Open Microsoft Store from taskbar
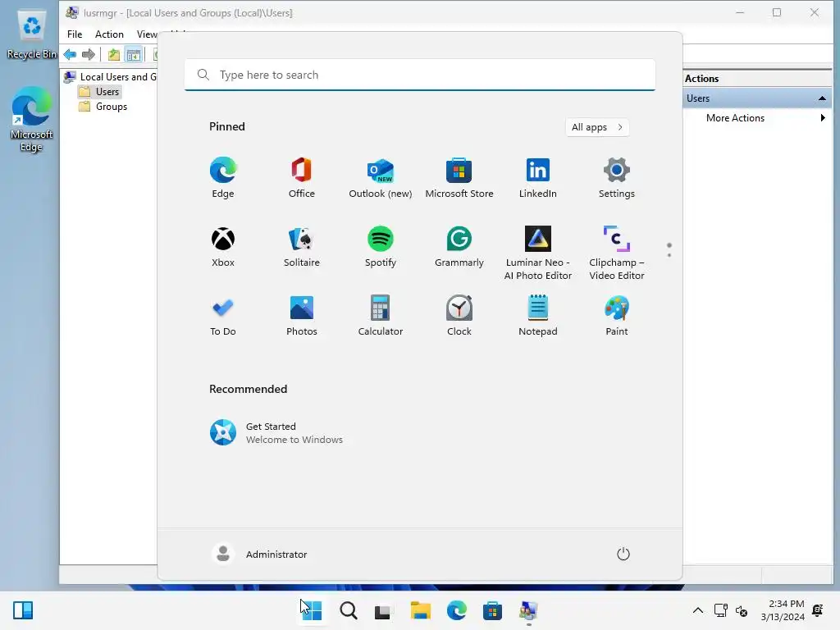The height and width of the screenshot is (630, 840). [492, 610]
